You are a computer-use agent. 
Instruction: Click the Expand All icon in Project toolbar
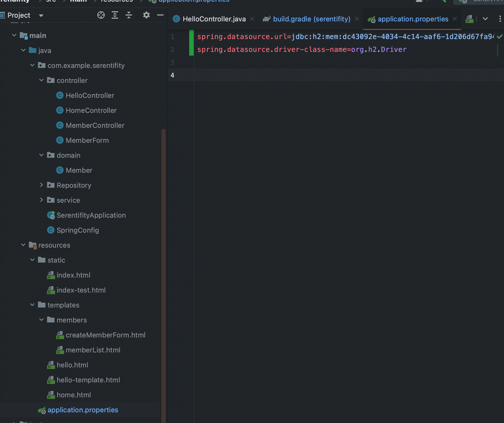tap(115, 15)
